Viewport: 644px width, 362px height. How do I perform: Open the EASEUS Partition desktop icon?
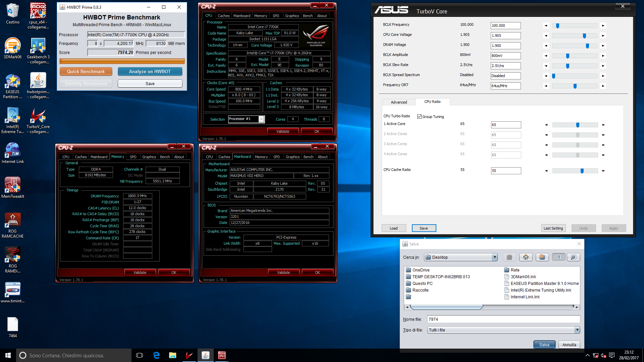tap(12, 85)
